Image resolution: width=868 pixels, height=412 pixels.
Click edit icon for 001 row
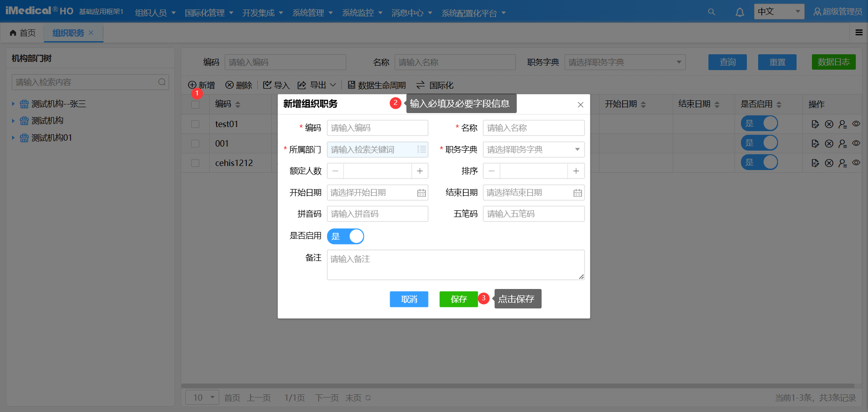(815, 143)
